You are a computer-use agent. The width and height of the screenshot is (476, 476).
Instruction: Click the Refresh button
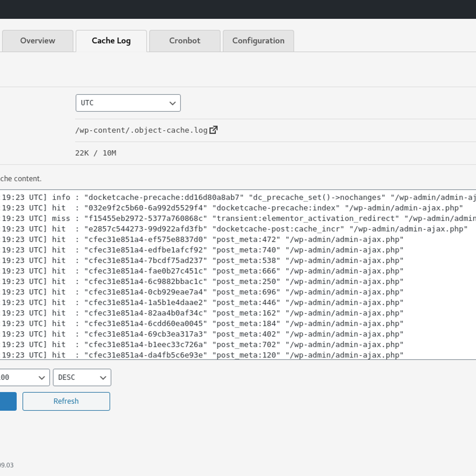point(66,401)
